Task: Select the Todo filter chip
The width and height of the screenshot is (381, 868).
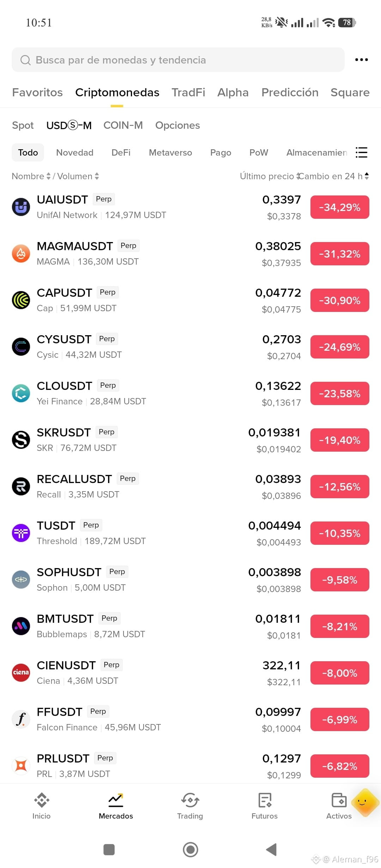Action: point(28,152)
